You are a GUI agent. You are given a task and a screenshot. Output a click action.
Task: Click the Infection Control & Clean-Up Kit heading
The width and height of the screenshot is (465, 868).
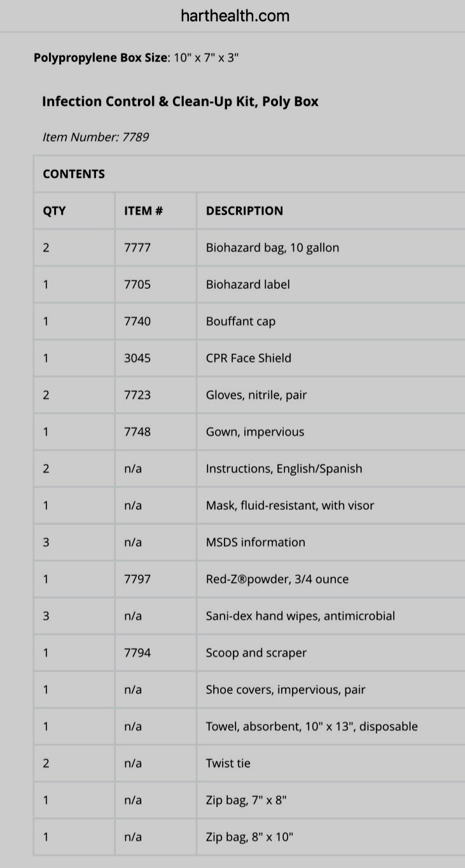pos(180,102)
